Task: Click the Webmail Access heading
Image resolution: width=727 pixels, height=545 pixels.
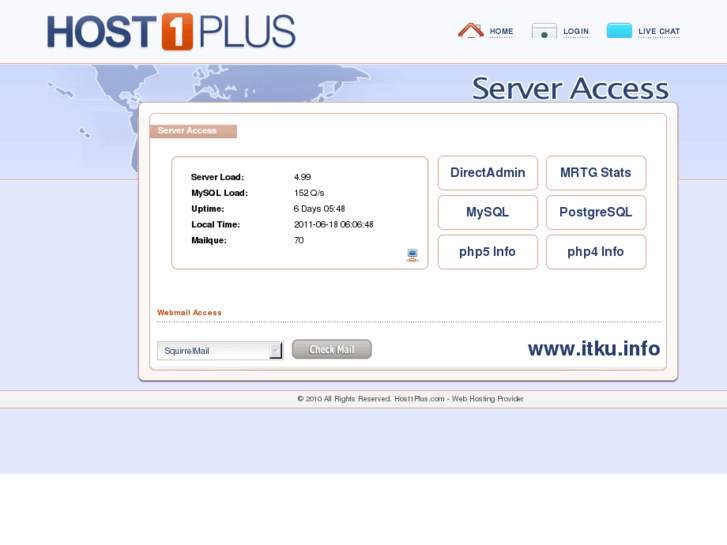Action: point(189,313)
